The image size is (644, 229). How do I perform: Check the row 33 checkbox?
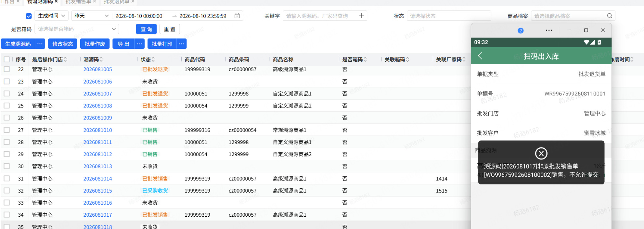tap(7, 203)
